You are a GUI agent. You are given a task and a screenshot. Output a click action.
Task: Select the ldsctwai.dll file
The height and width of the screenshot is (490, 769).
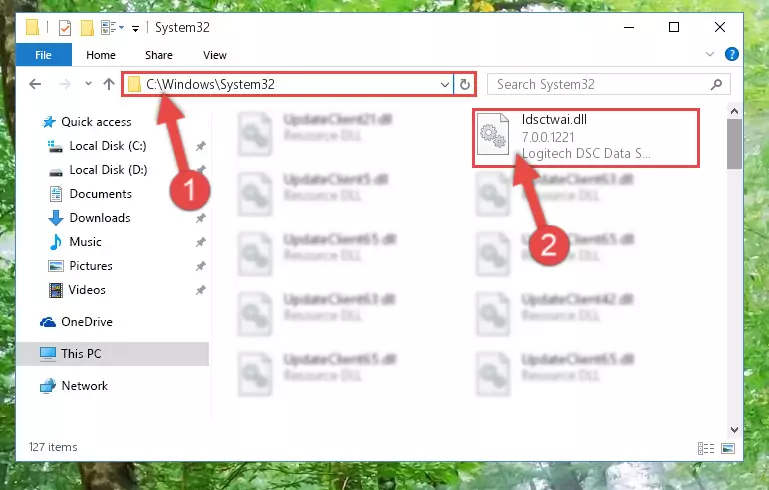586,138
